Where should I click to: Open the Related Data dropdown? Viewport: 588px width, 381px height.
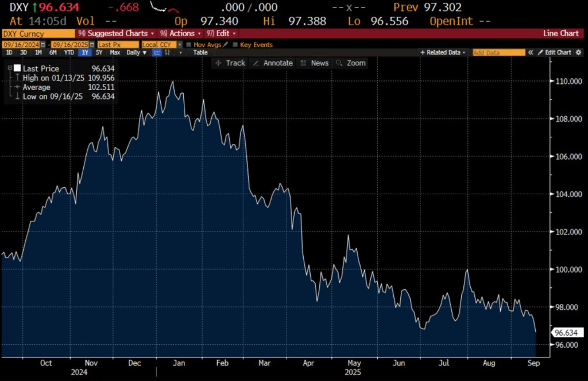443,52
